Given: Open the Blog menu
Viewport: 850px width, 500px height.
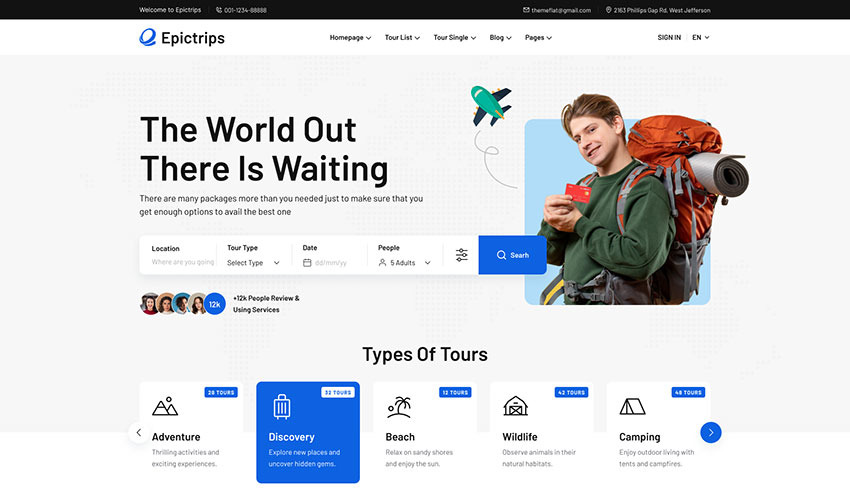Looking at the screenshot, I should (500, 38).
